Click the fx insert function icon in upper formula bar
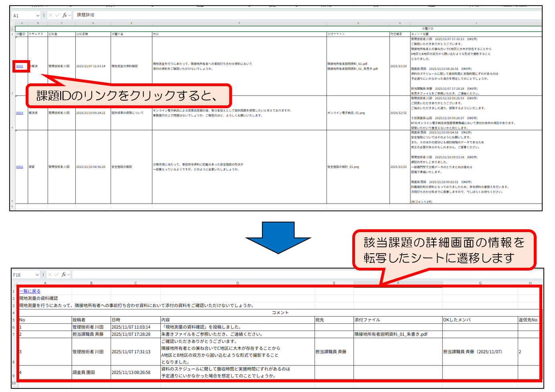Viewport: 555px width, 392px height. [65, 15]
